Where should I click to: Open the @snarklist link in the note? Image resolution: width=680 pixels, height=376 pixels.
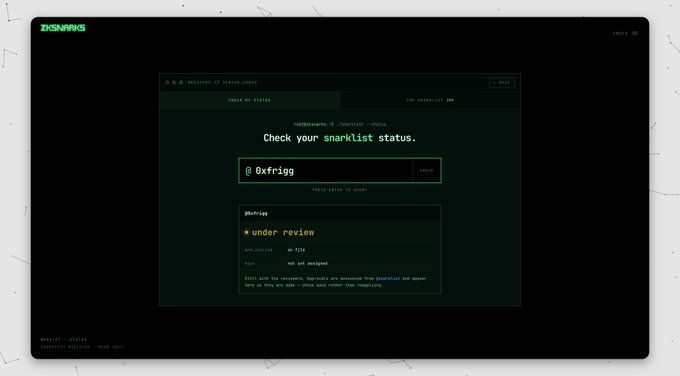(x=388, y=278)
